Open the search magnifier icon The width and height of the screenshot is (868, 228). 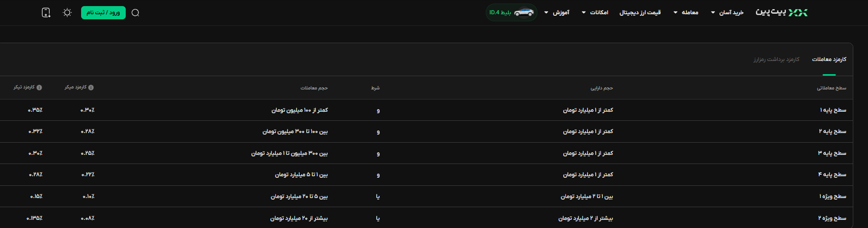click(135, 13)
